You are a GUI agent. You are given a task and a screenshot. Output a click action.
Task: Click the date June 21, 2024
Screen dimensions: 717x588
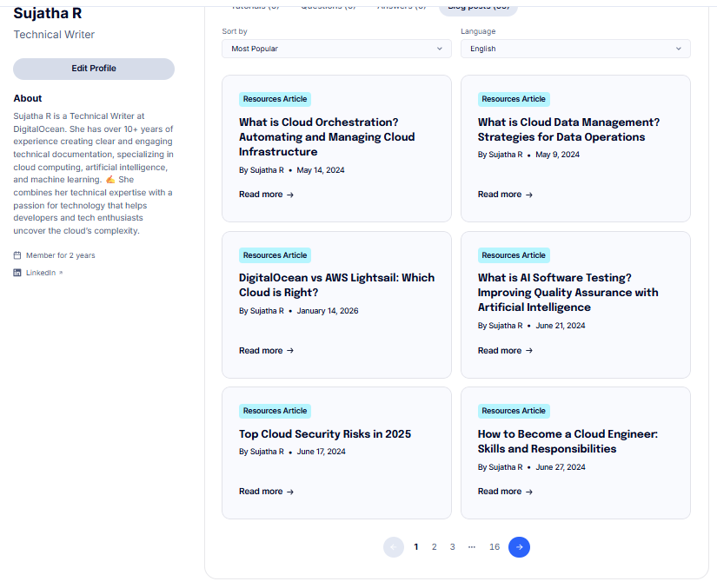point(561,326)
